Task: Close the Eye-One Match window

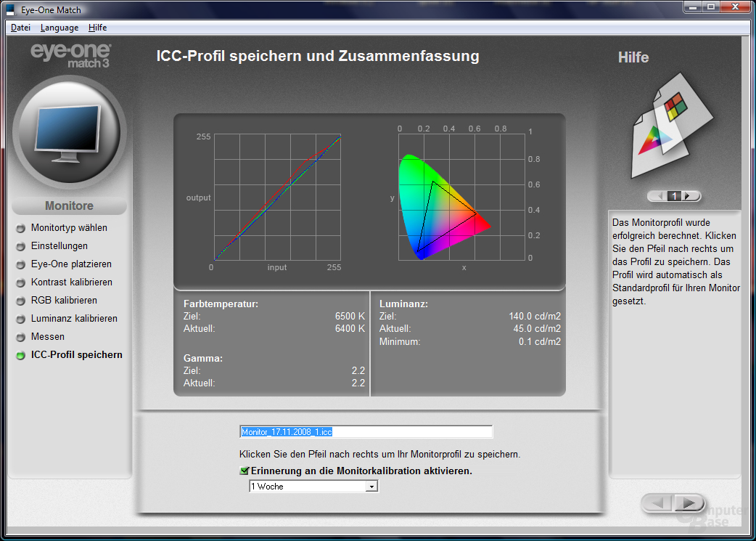Action: pos(735,7)
